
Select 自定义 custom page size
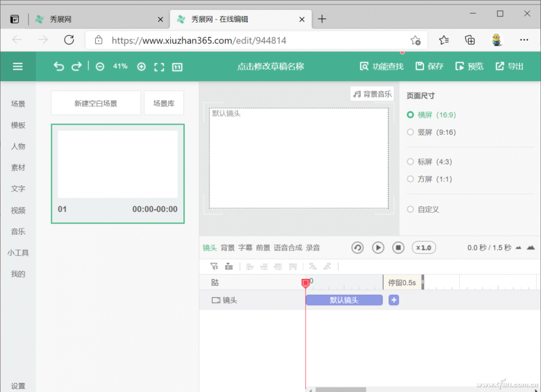(423, 209)
